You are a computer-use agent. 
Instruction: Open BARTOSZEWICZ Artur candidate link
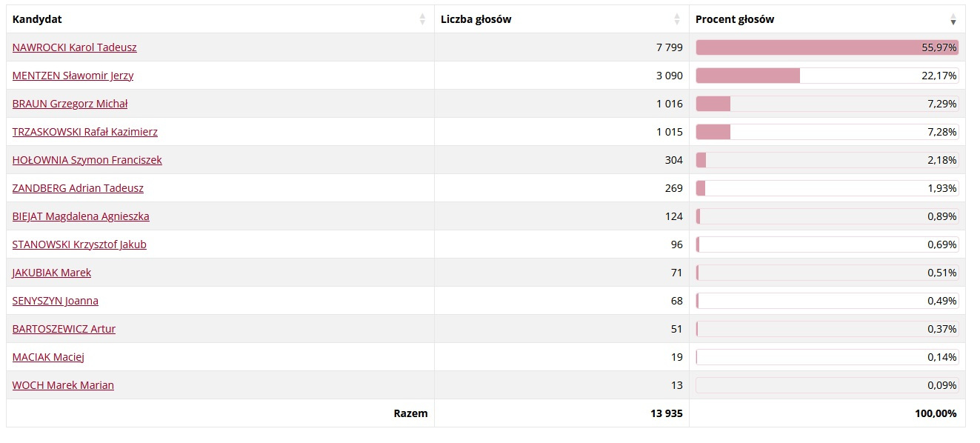64,329
